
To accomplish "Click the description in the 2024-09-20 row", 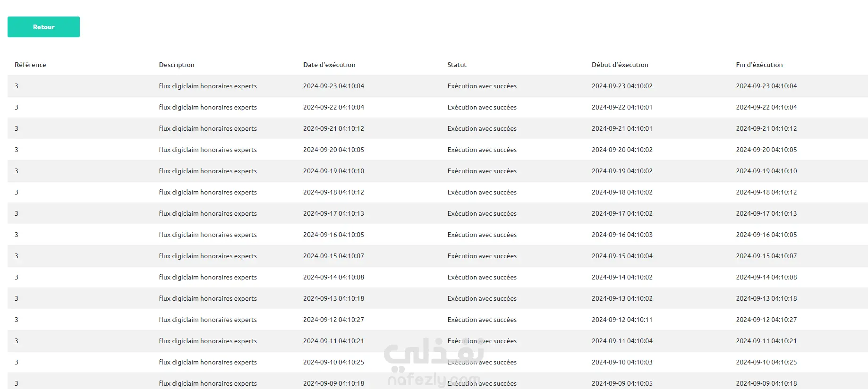I will tap(208, 150).
